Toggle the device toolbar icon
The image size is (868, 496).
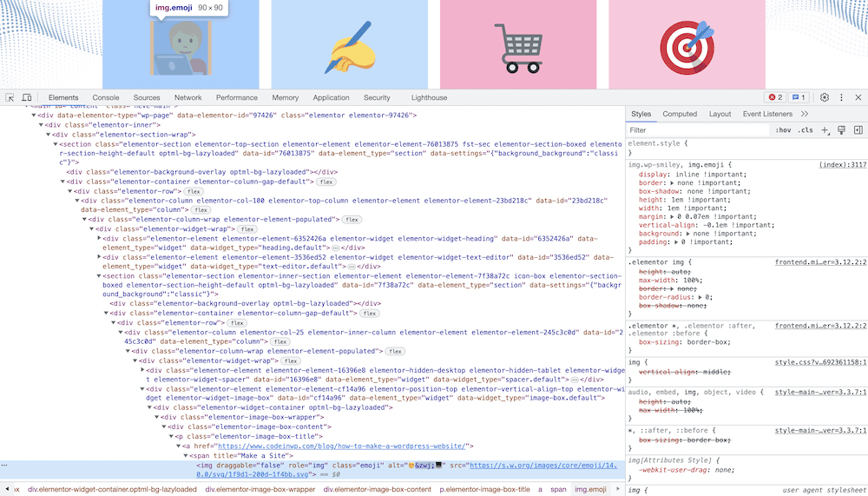click(x=27, y=98)
